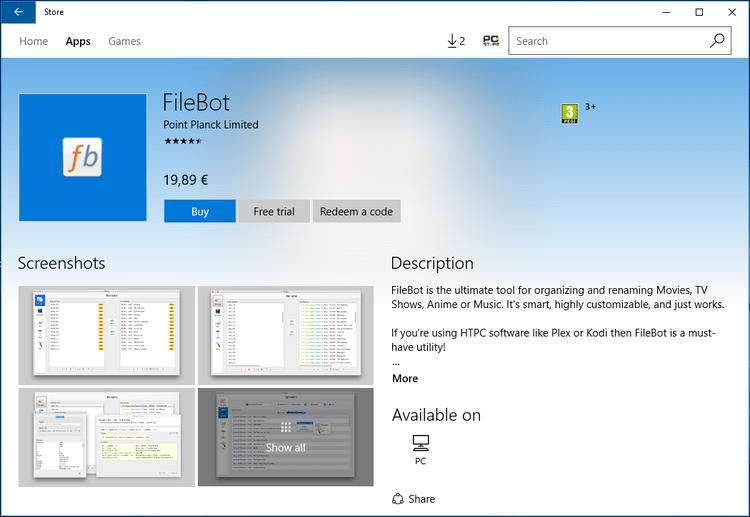Open first screenshot thumbnail with orange tags
This screenshot has width=750, height=517.
coord(107,335)
